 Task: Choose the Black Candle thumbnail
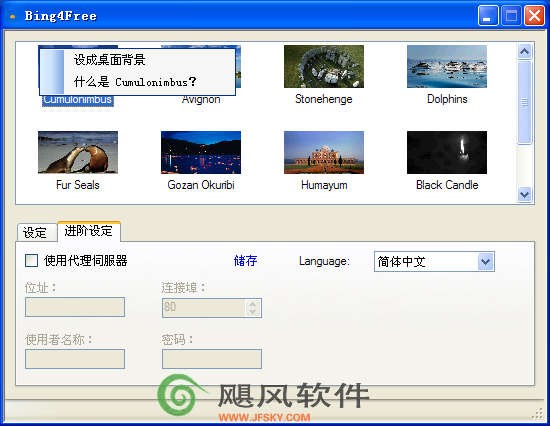[x=447, y=152]
